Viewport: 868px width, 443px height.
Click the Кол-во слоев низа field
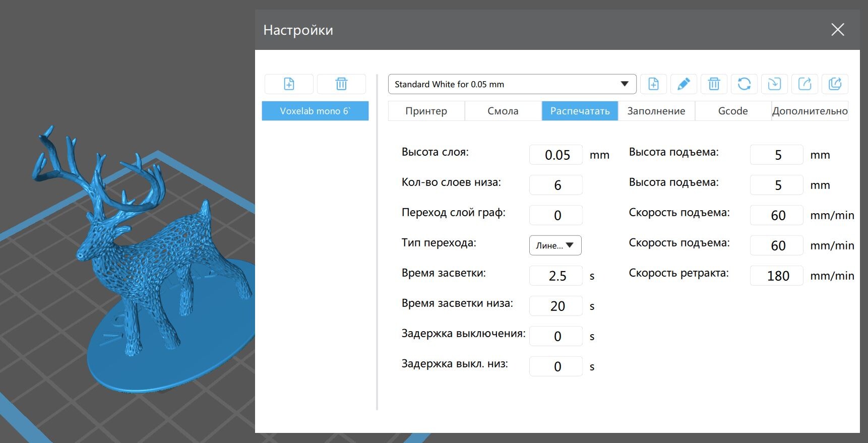[556, 185]
